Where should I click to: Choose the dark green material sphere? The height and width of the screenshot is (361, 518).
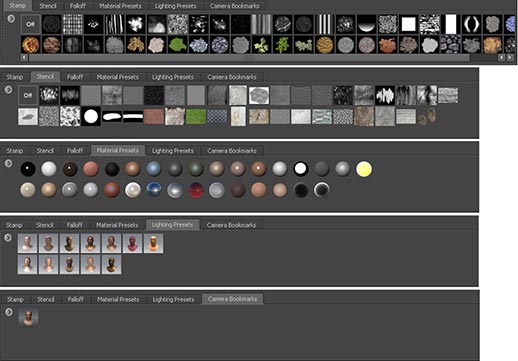(196, 169)
